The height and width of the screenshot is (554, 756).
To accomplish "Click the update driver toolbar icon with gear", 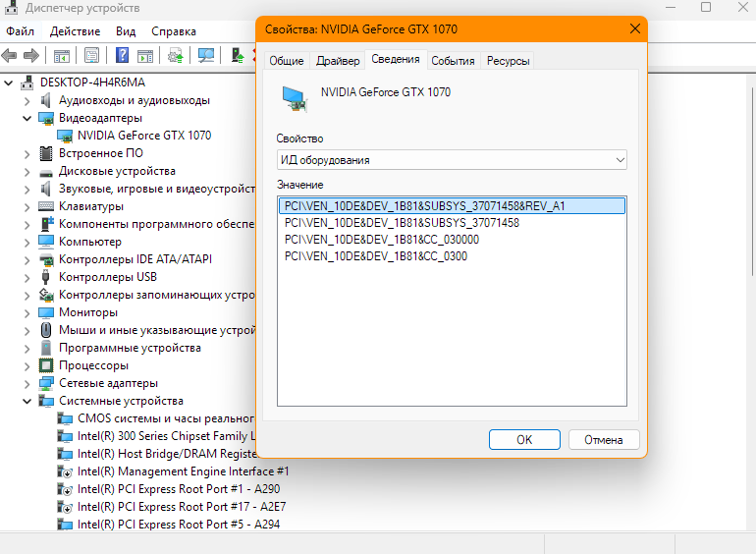I will [x=176, y=55].
